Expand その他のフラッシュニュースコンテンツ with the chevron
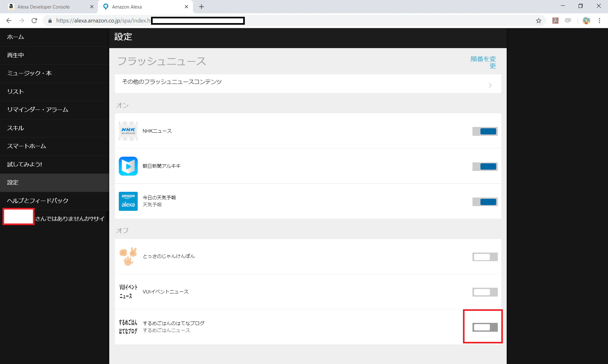The image size is (608, 364). pos(490,85)
